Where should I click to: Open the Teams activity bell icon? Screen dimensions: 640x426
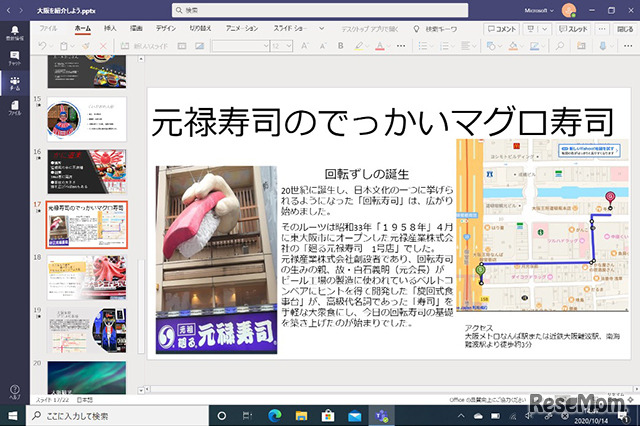[x=15, y=33]
